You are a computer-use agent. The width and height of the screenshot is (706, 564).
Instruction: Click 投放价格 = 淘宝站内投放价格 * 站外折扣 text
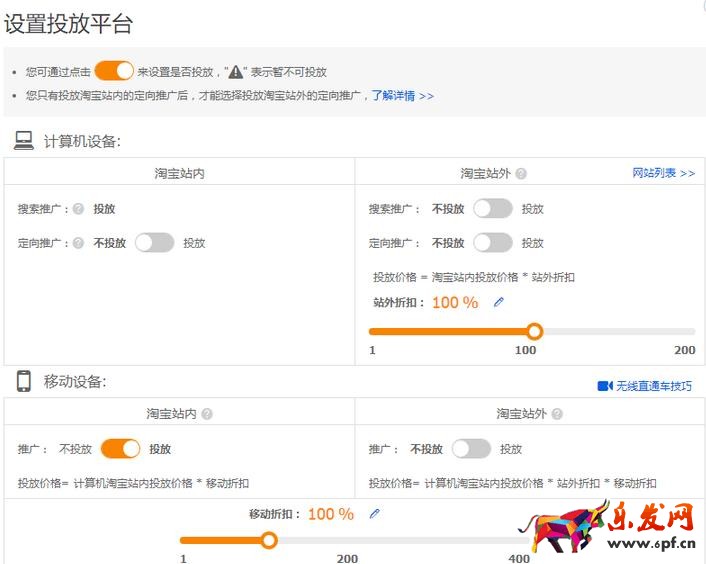(x=474, y=277)
